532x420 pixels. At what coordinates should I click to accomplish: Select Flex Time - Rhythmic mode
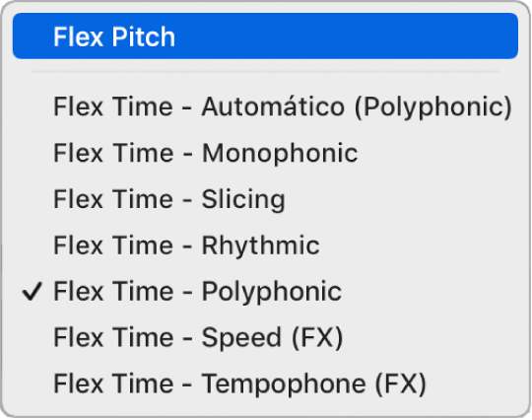point(265,245)
